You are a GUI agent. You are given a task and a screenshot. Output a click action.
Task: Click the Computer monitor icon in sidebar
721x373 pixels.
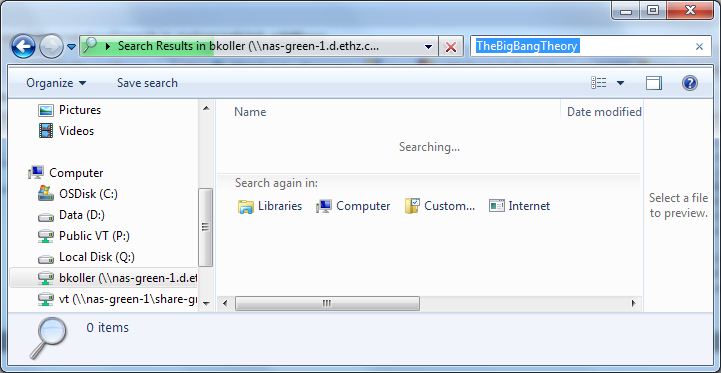pyautogui.click(x=36, y=173)
